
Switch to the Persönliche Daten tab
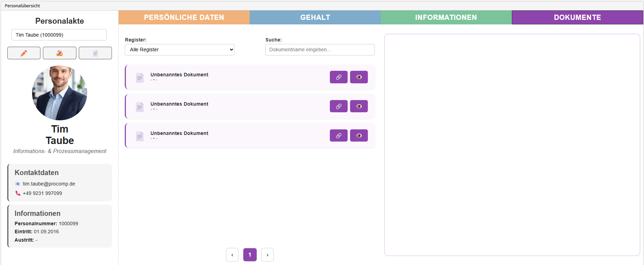point(184,17)
